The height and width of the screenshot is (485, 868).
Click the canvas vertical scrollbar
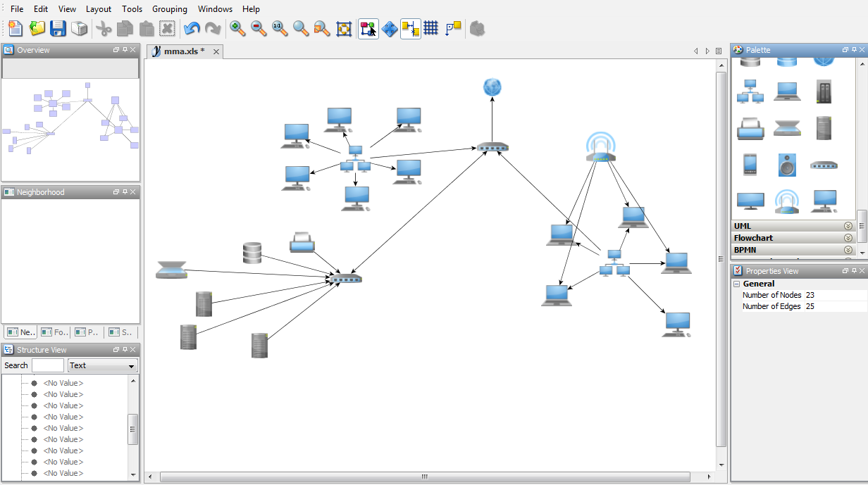[721, 259]
